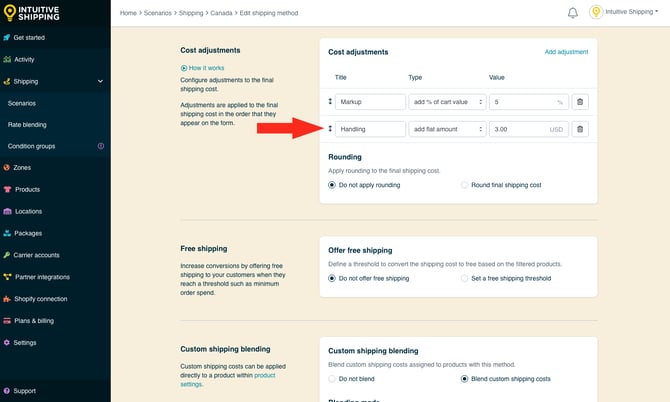The width and height of the screenshot is (670, 402).
Task: Open the How it works link
Action: point(206,68)
